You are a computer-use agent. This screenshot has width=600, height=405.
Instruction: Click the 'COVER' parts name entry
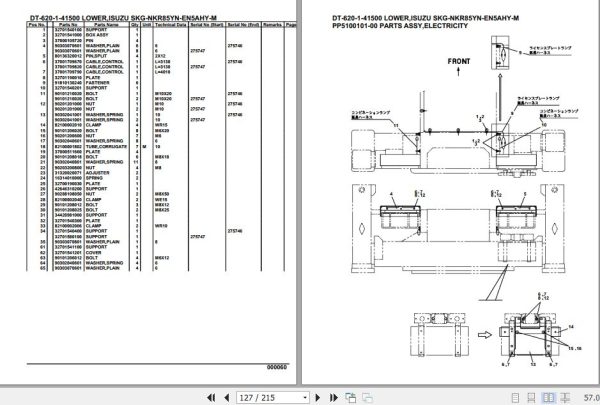click(93, 253)
